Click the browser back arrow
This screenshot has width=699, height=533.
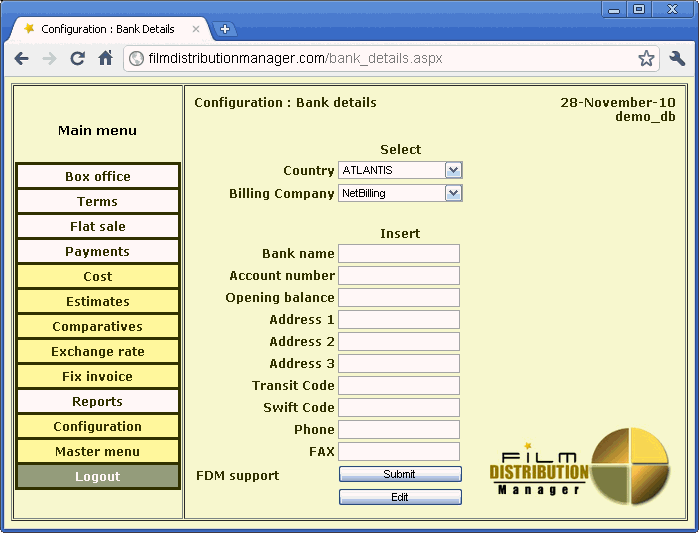pos(21,59)
